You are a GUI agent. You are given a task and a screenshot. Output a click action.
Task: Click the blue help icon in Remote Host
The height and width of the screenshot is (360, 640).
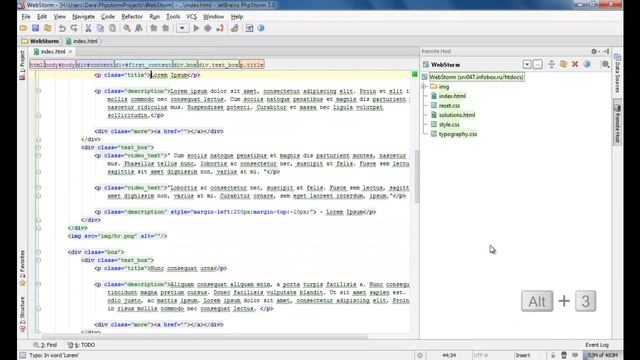click(x=587, y=64)
